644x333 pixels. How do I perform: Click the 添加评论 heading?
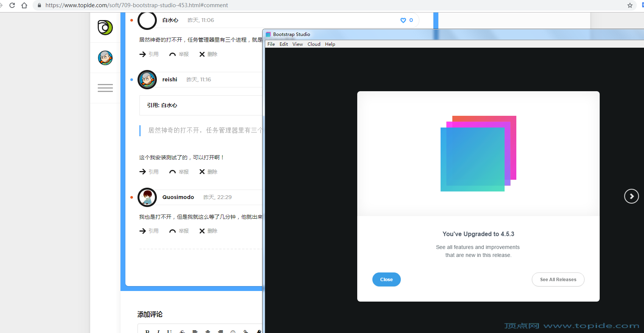click(150, 314)
